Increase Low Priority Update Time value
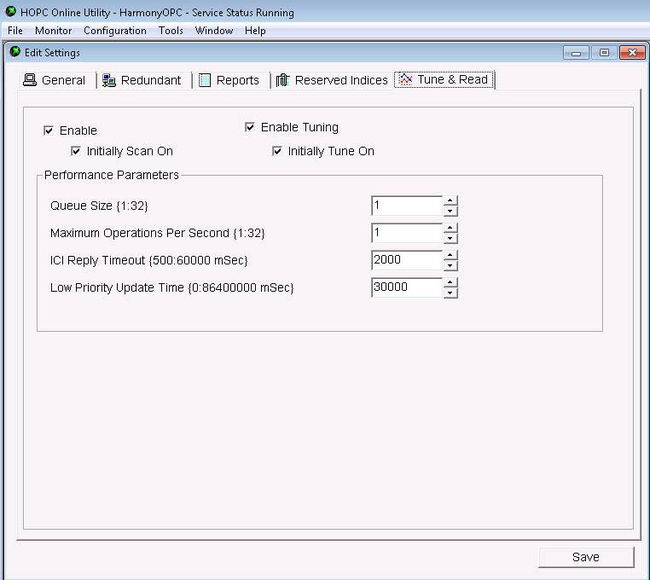The width and height of the screenshot is (650, 580). click(450, 283)
